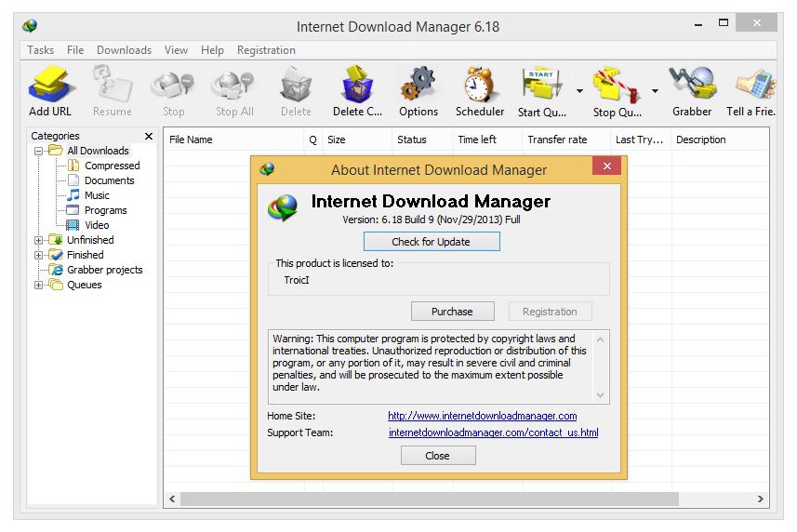This screenshot has width=797, height=532.
Task: Click the Tell a Friend icon
Action: click(x=756, y=85)
